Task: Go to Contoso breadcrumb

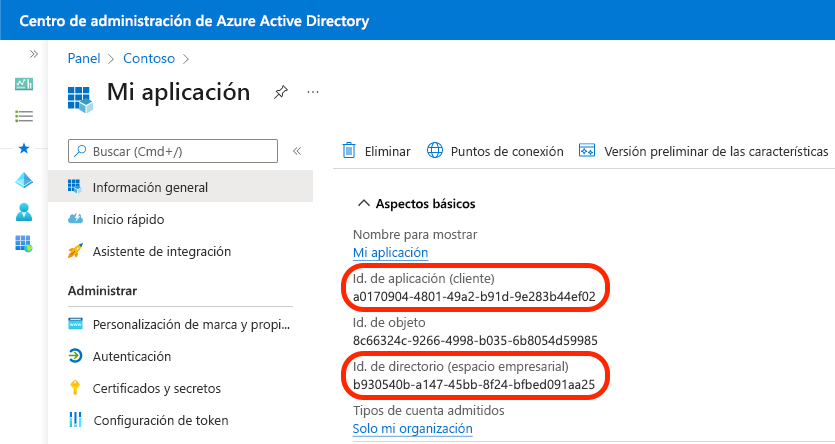Action: point(149,59)
